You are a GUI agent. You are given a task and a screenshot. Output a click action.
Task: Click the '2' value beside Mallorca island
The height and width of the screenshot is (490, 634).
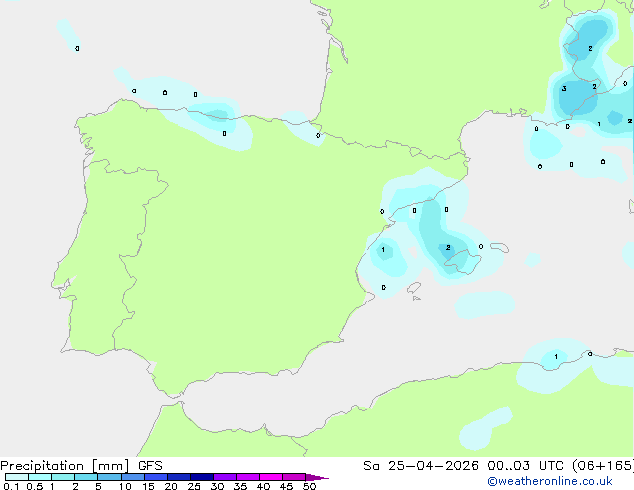pos(448,247)
